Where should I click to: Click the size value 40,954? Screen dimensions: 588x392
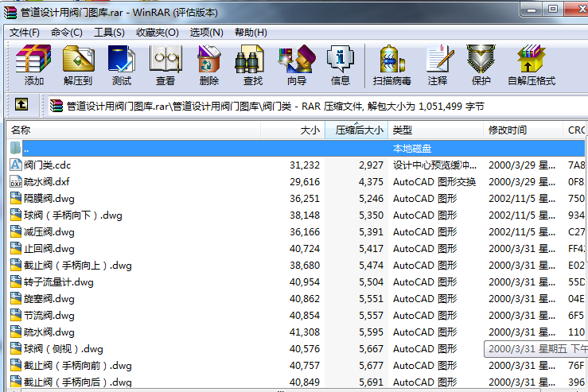pos(305,281)
